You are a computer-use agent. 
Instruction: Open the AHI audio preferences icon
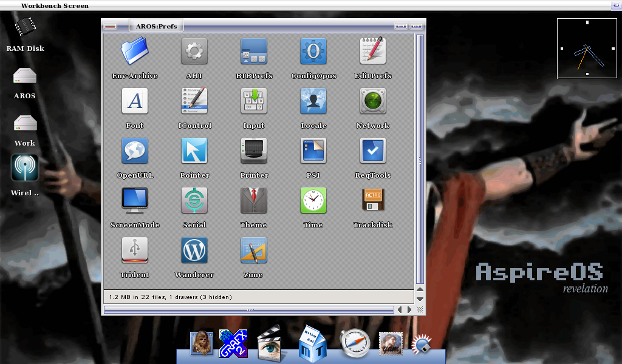(194, 52)
